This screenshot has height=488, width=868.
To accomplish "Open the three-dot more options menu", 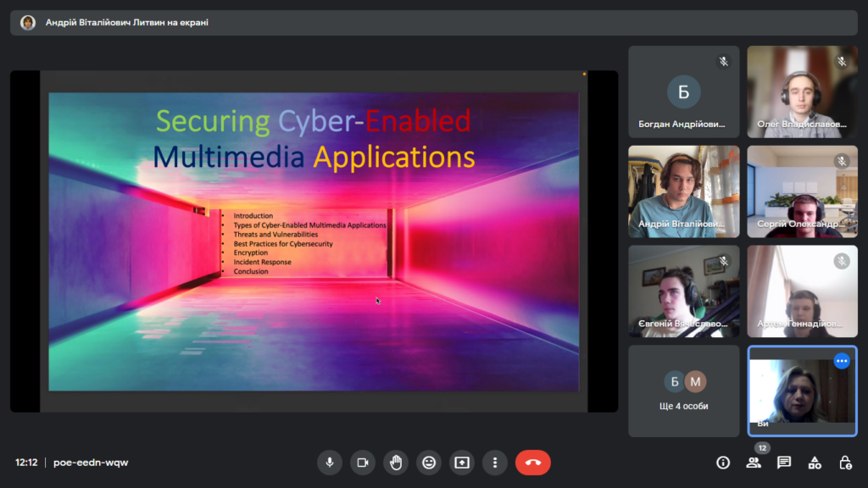I will (495, 463).
